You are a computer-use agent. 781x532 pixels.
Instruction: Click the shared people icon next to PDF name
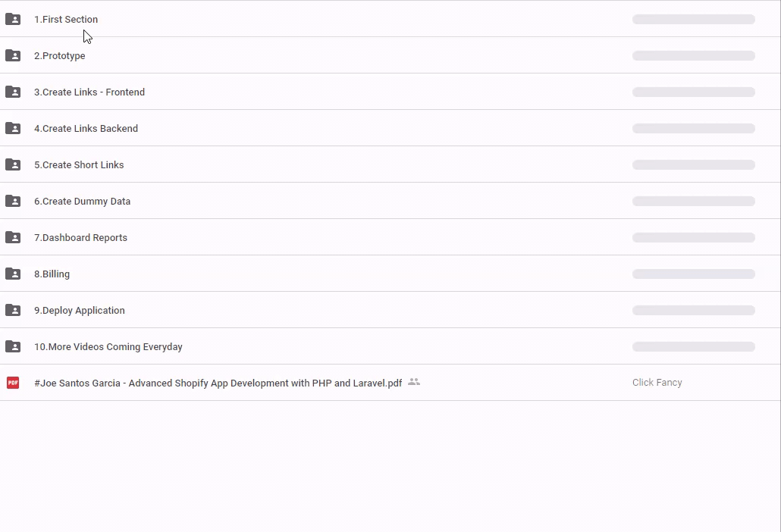(414, 382)
